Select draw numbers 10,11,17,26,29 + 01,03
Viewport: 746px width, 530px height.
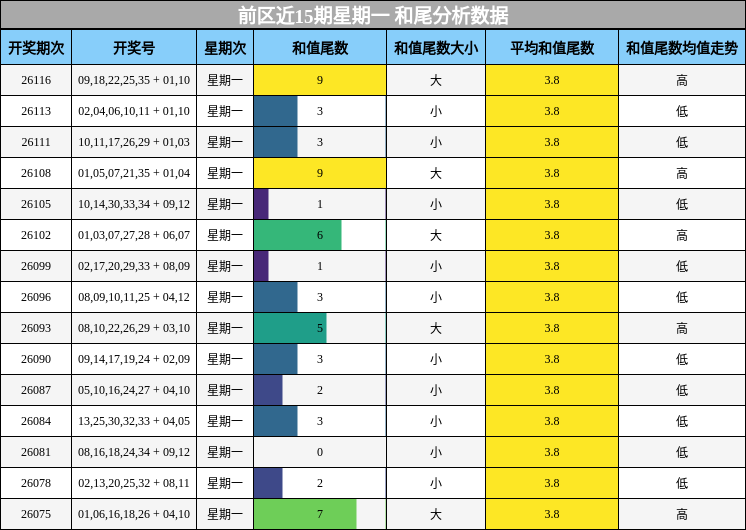[x=134, y=142]
